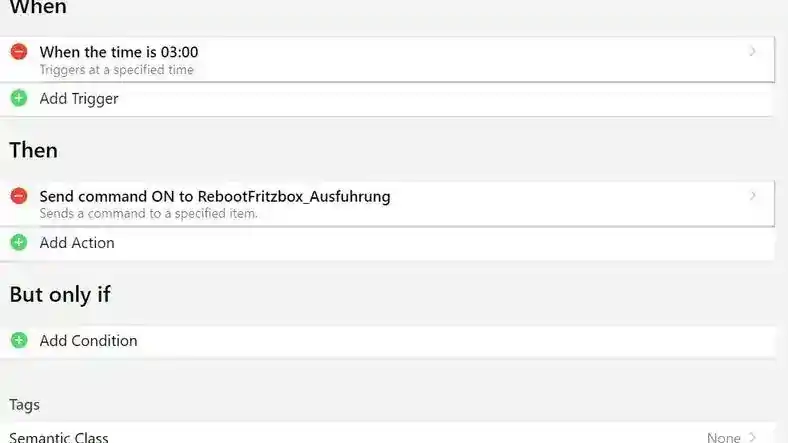Click the Tags section label
The width and height of the screenshot is (788, 443).
click(25, 405)
